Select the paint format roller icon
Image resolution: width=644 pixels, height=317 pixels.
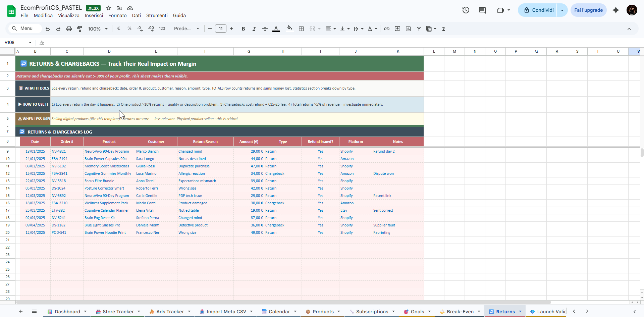point(79,29)
